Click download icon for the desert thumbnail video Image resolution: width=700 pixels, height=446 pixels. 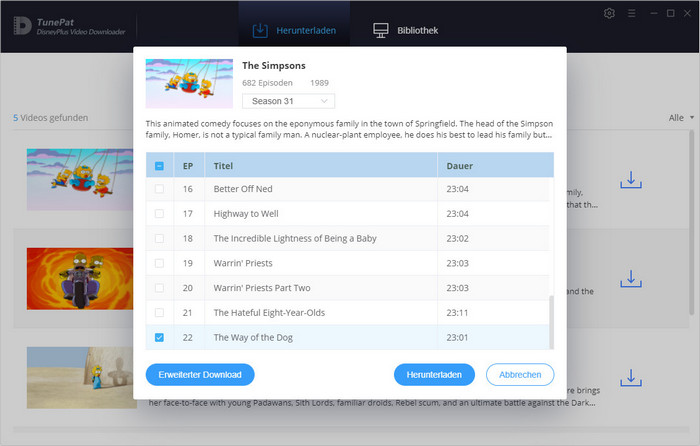(x=631, y=378)
